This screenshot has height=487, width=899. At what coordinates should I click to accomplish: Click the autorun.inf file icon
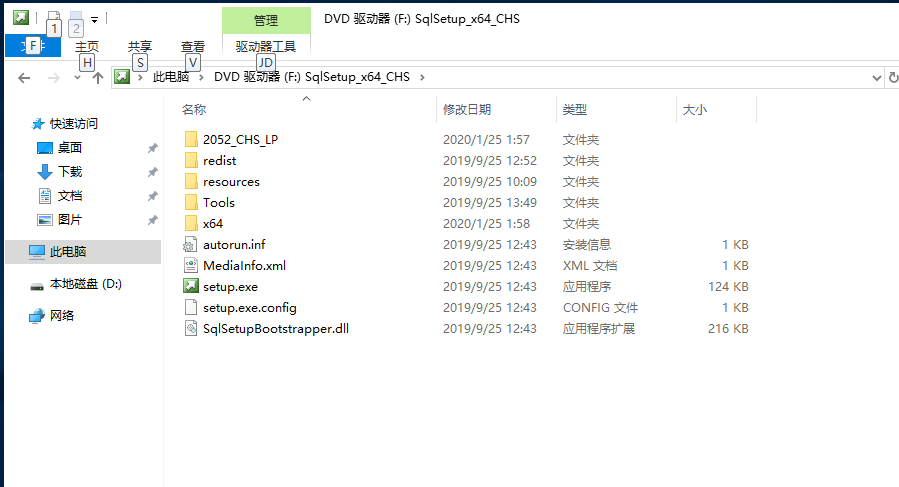pyautogui.click(x=190, y=244)
